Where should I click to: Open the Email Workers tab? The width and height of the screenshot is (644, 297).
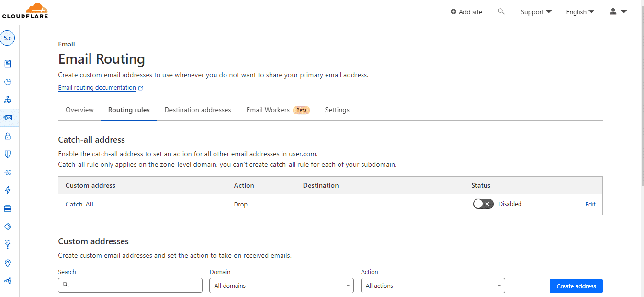[x=268, y=110]
